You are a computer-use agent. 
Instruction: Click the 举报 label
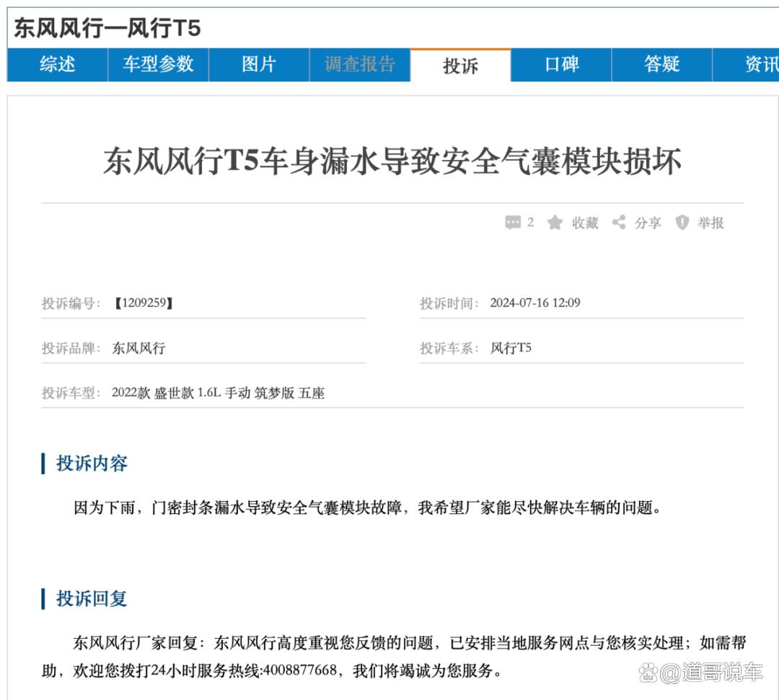point(710,223)
